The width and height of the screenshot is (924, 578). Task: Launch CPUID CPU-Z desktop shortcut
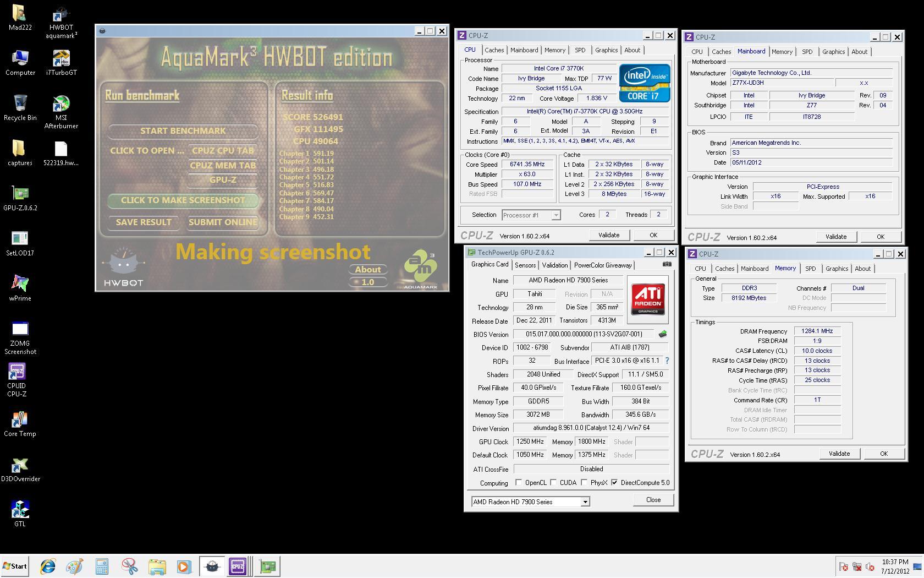click(16, 380)
